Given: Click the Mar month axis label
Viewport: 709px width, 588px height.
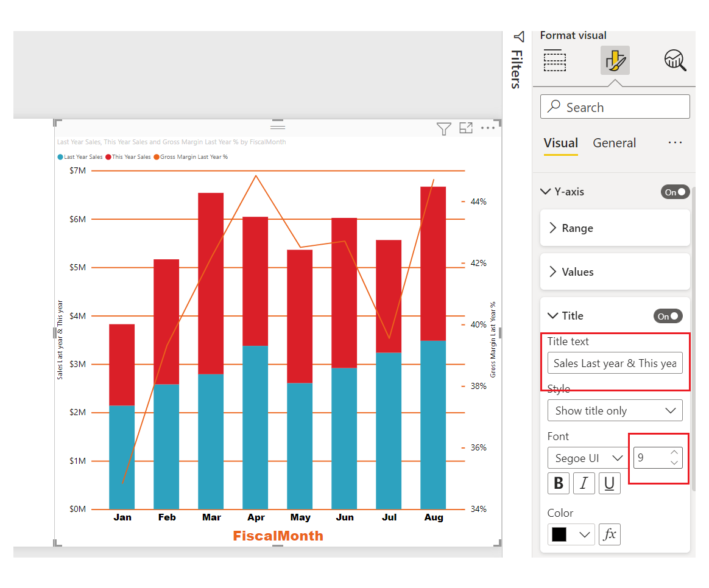Looking at the screenshot, I should point(211,517).
